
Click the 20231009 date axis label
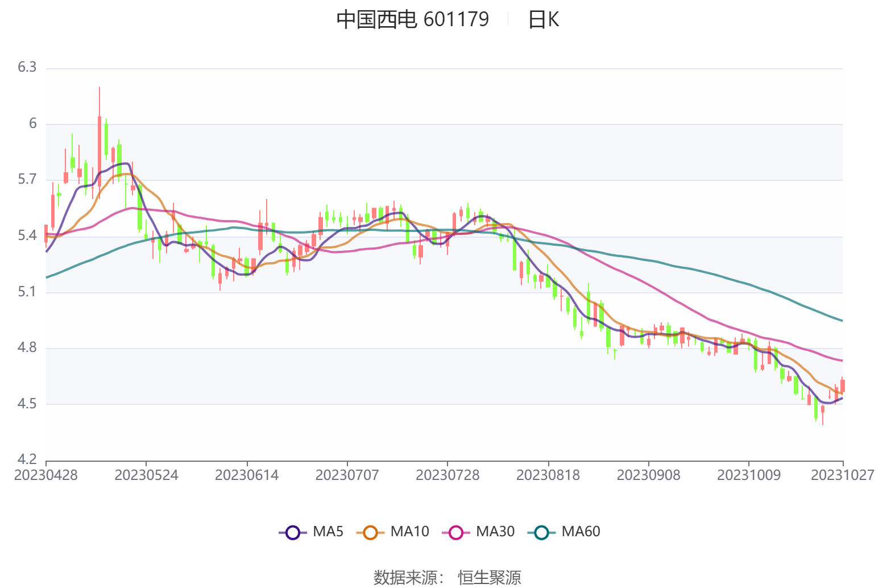coord(749,475)
